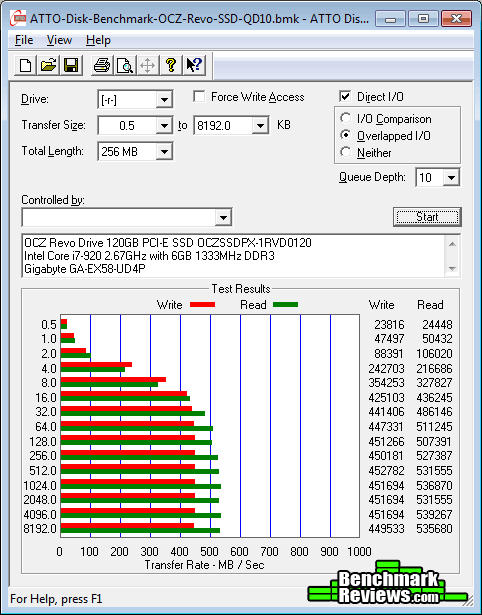Click read value 106020

pos(434,354)
